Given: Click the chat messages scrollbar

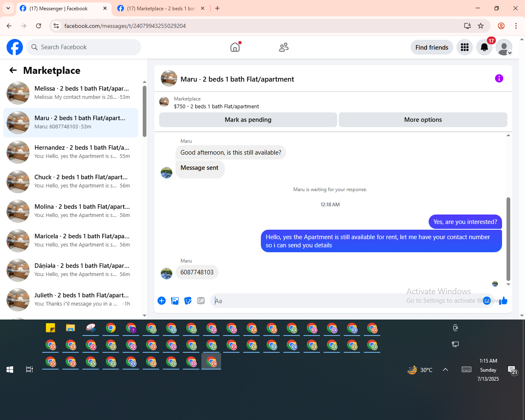Looking at the screenshot, I should point(508,239).
